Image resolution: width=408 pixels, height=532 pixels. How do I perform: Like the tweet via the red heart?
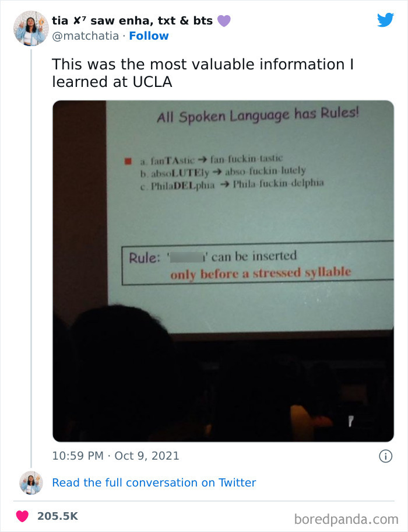(23, 516)
